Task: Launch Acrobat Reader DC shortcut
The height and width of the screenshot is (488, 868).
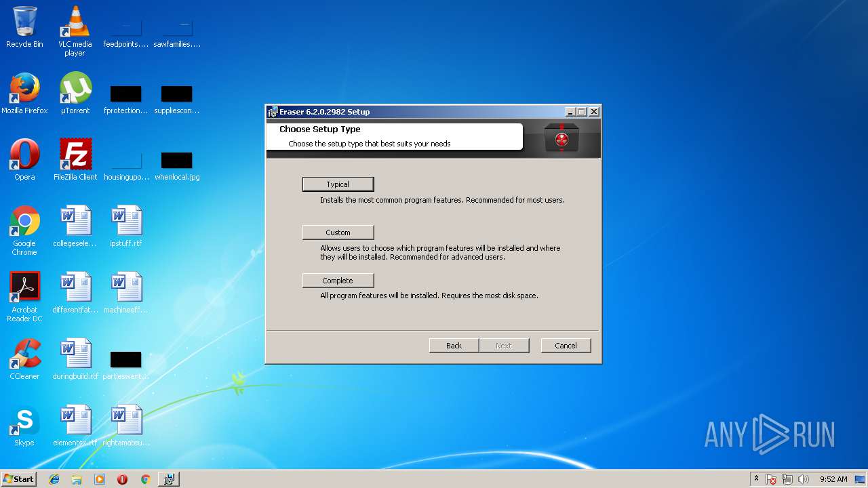Action: tap(24, 297)
